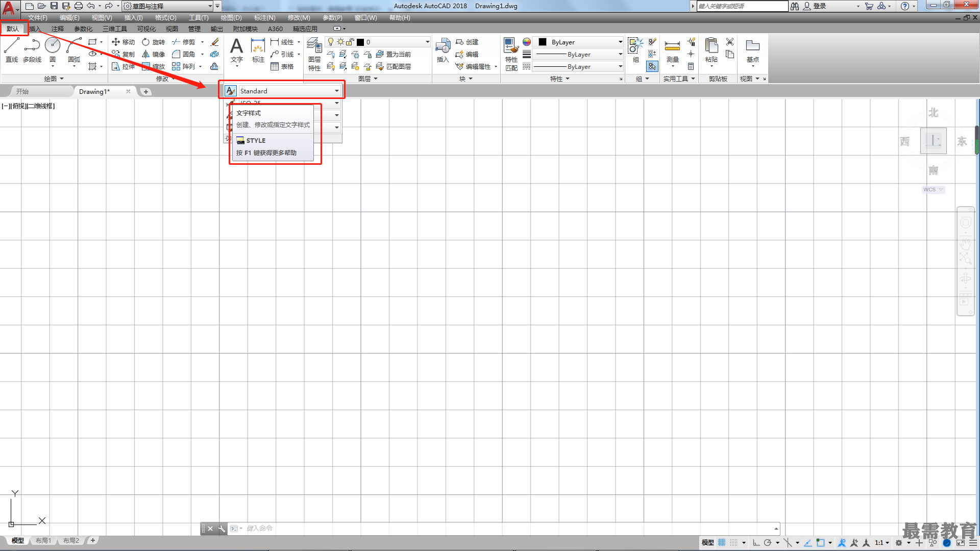This screenshot has height=551, width=980.
Task: Click the new drawing tab plus button
Action: (146, 92)
